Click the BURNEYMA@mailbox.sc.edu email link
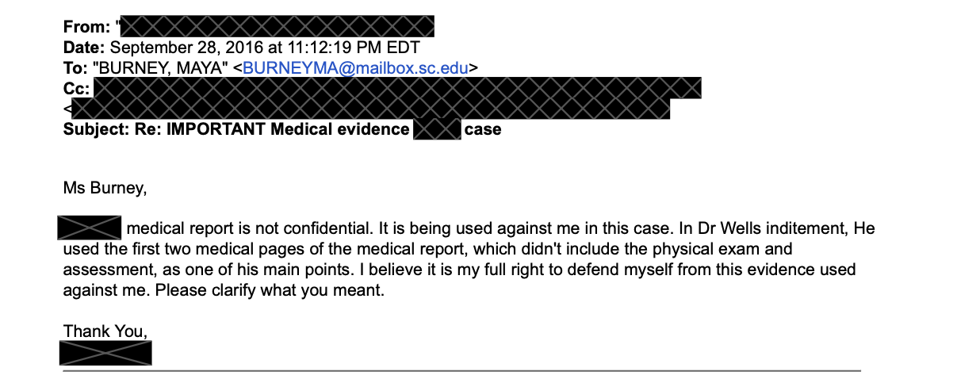The image size is (980, 379). point(355,68)
